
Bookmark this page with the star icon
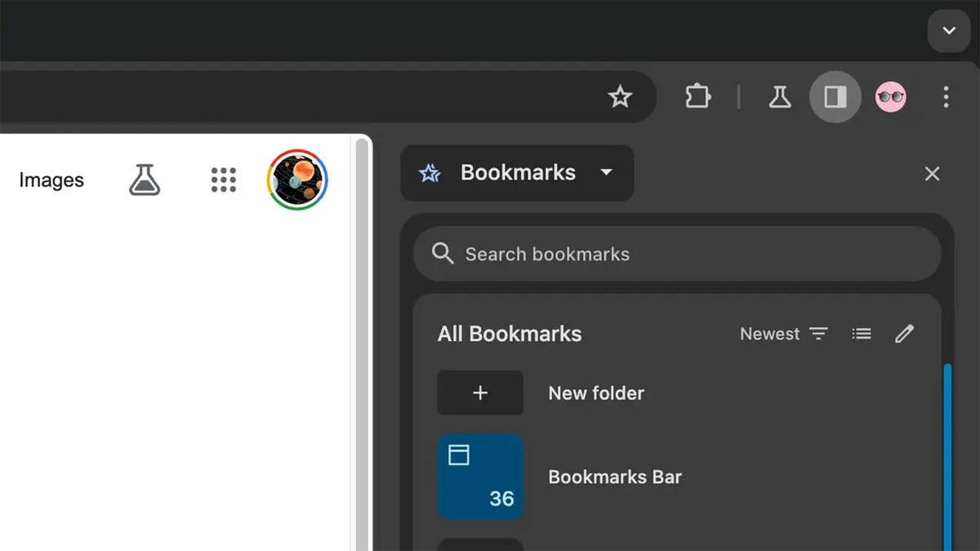tap(620, 97)
